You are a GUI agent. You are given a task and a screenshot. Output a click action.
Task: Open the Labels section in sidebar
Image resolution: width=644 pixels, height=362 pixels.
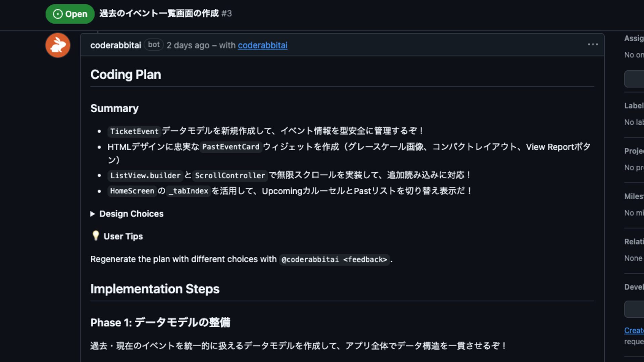[x=634, y=106]
